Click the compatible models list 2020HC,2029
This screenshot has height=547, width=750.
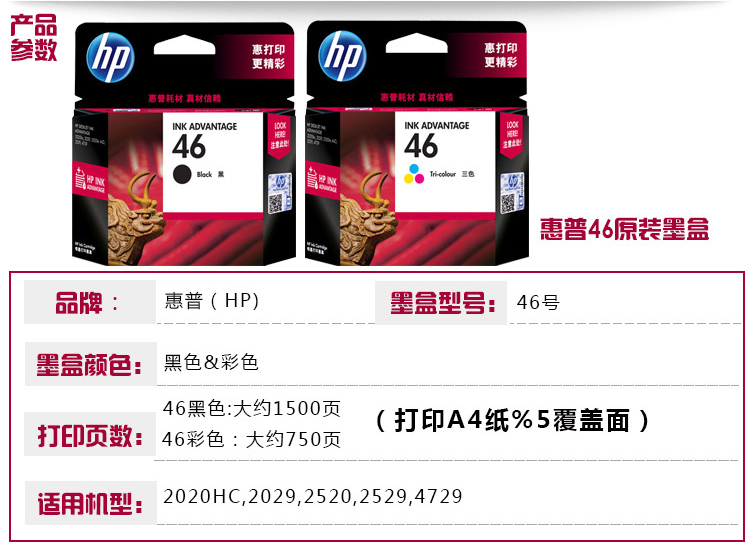313,496
